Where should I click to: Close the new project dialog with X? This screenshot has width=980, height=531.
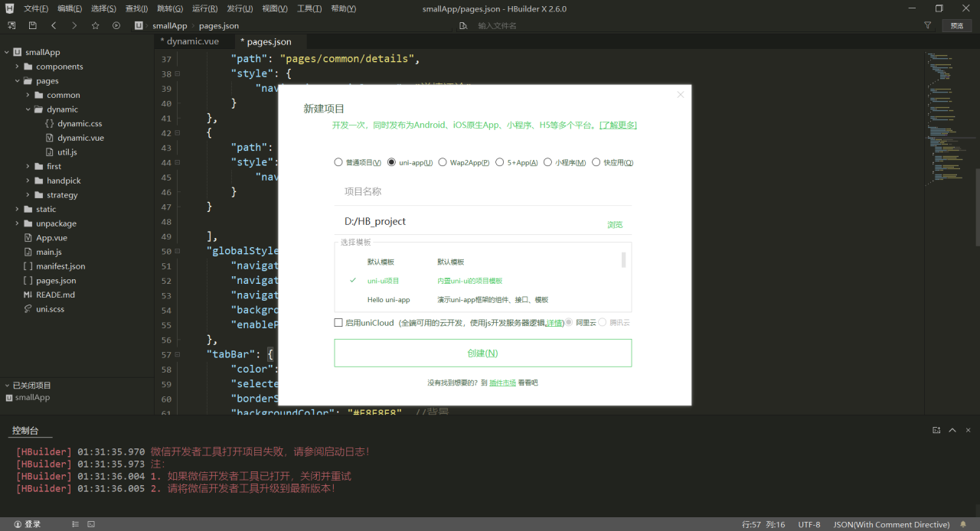680,95
